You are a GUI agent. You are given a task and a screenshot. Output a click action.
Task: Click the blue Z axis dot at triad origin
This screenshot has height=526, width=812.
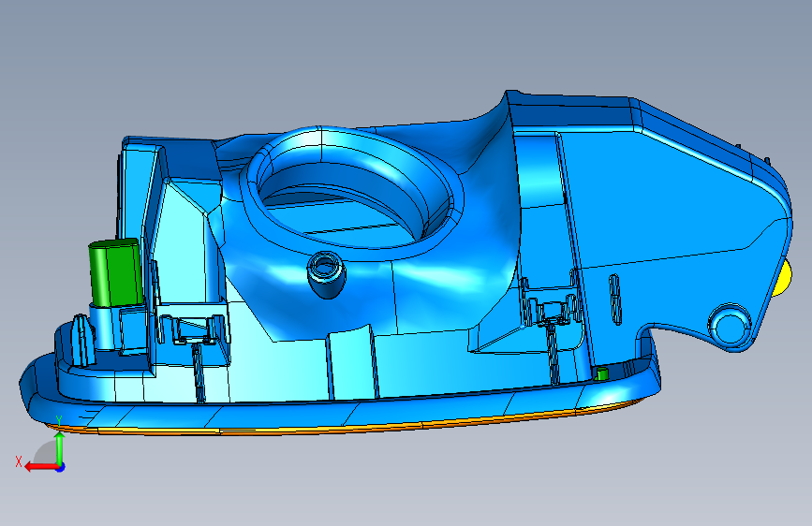(61, 467)
